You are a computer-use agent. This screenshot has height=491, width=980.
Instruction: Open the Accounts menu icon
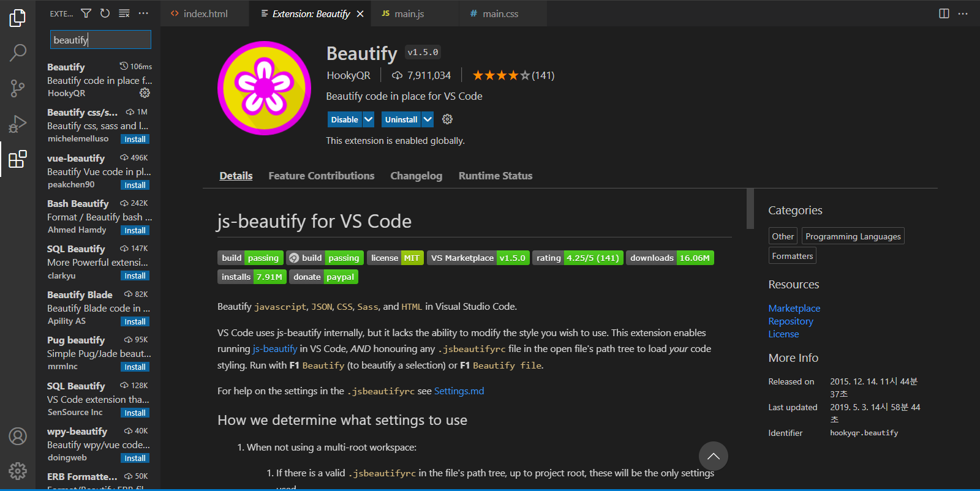coord(18,437)
